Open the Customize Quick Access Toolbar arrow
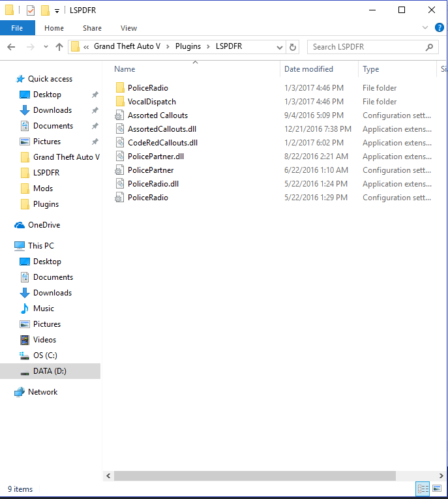 click(57, 11)
